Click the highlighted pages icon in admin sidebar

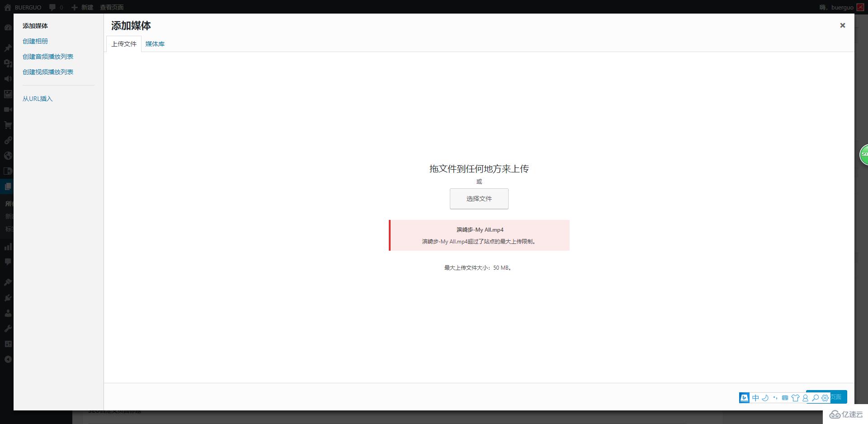click(x=8, y=186)
